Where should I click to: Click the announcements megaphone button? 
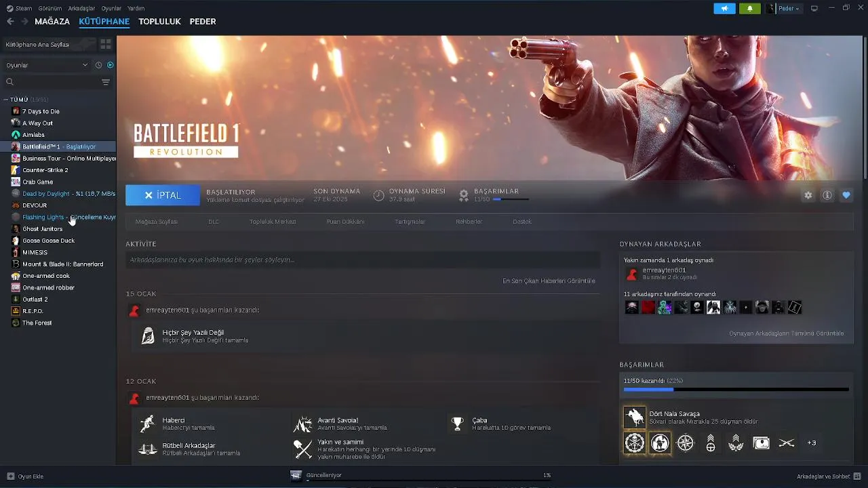[x=724, y=9]
